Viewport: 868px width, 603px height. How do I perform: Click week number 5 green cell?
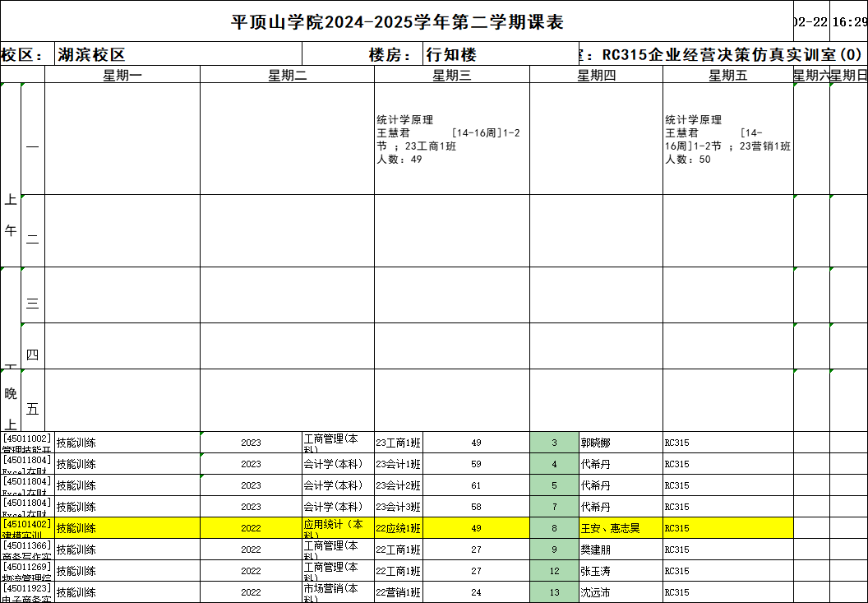[x=554, y=485]
